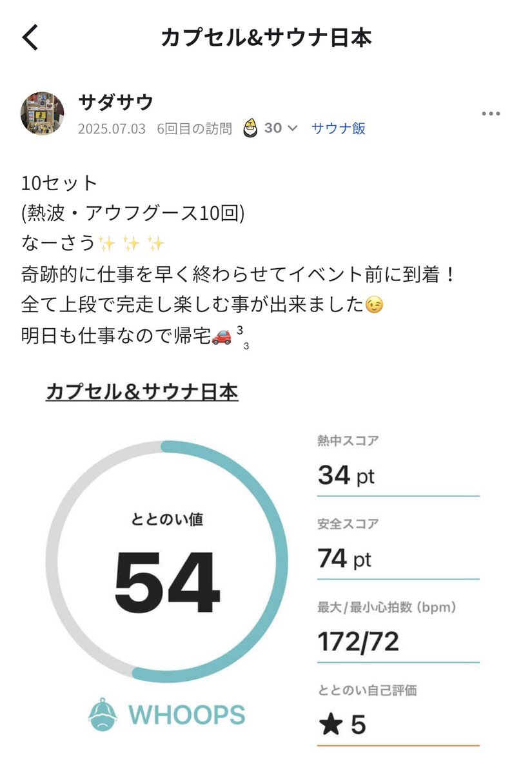Open the サウナ飯 link
This screenshot has width=532, height=773.
(339, 128)
